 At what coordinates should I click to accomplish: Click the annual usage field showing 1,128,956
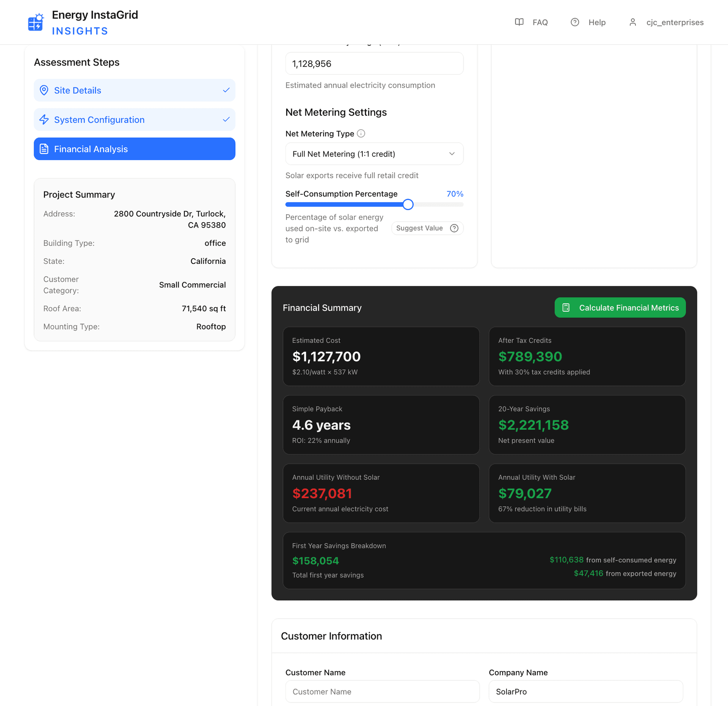tap(374, 63)
